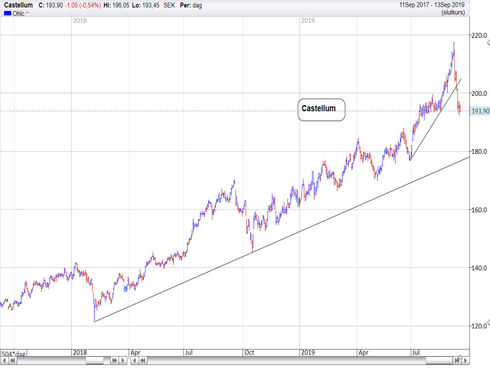Click the 200.0 price axis label

point(479,93)
